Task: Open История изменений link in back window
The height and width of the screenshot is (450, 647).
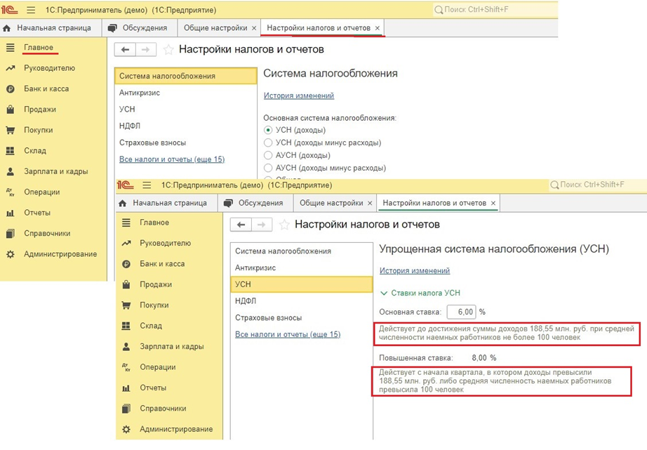Action: [x=299, y=96]
